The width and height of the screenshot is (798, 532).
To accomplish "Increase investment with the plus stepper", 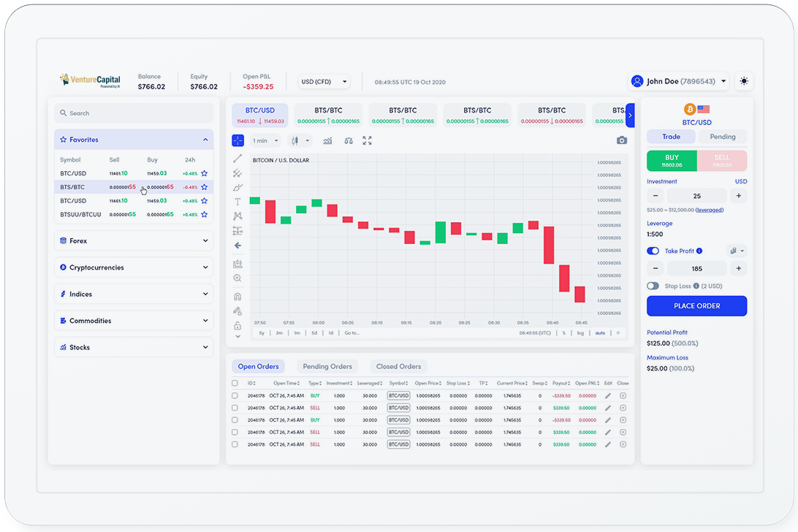I will tap(738, 196).
